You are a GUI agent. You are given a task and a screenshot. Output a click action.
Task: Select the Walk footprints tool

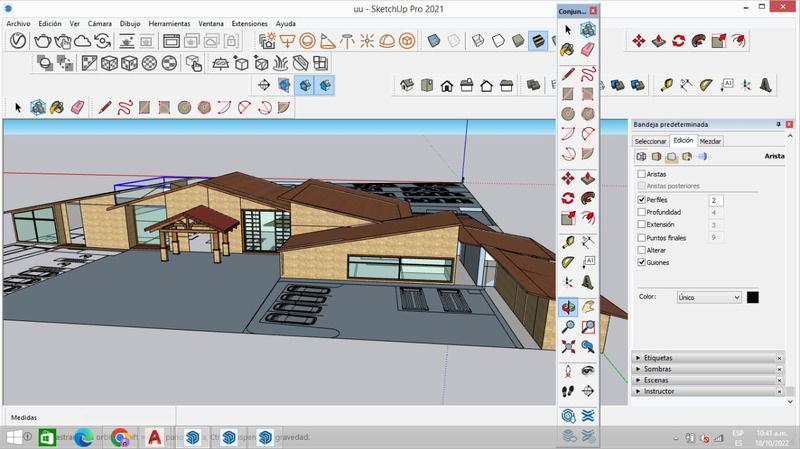[568, 391]
